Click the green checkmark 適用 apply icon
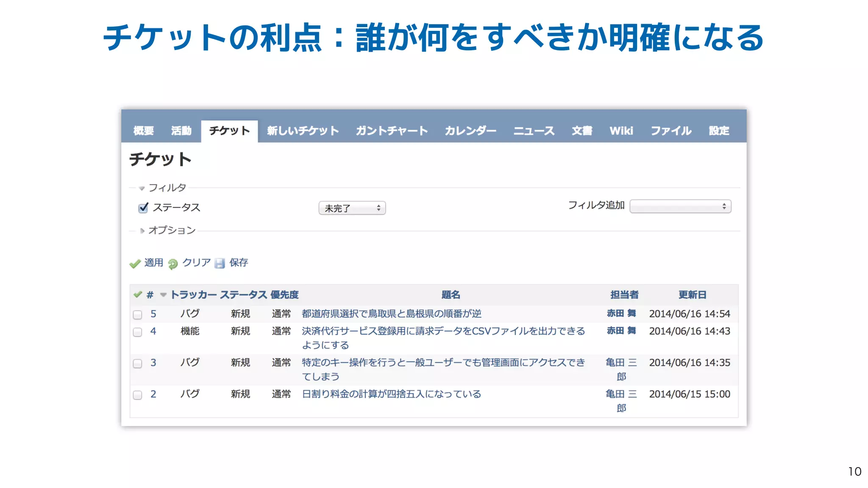The height and width of the screenshot is (488, 868). tap(135, 263)
